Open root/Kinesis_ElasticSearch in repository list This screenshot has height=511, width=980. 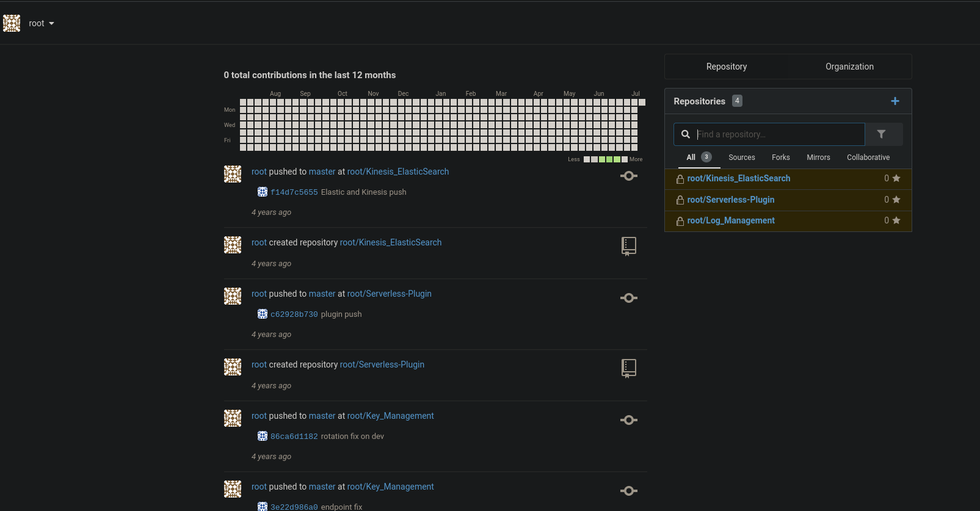[738, 178]
